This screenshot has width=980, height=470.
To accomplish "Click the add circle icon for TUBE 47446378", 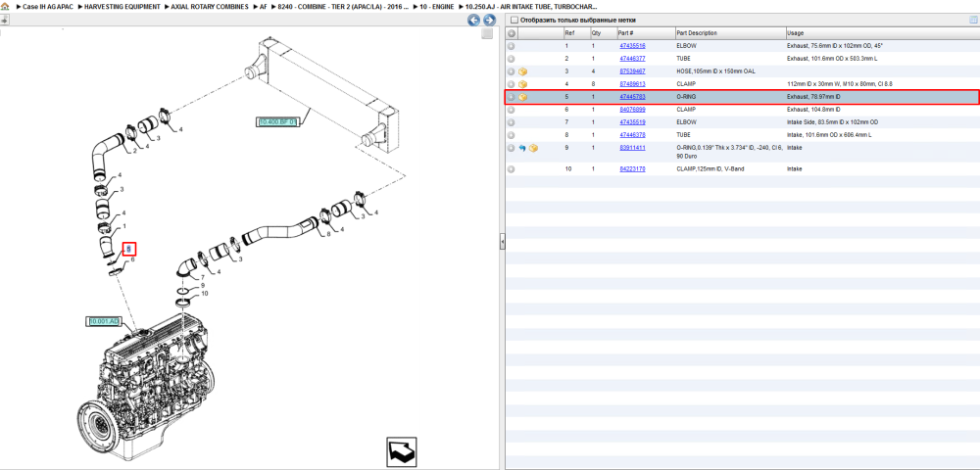I will [512, 135].
